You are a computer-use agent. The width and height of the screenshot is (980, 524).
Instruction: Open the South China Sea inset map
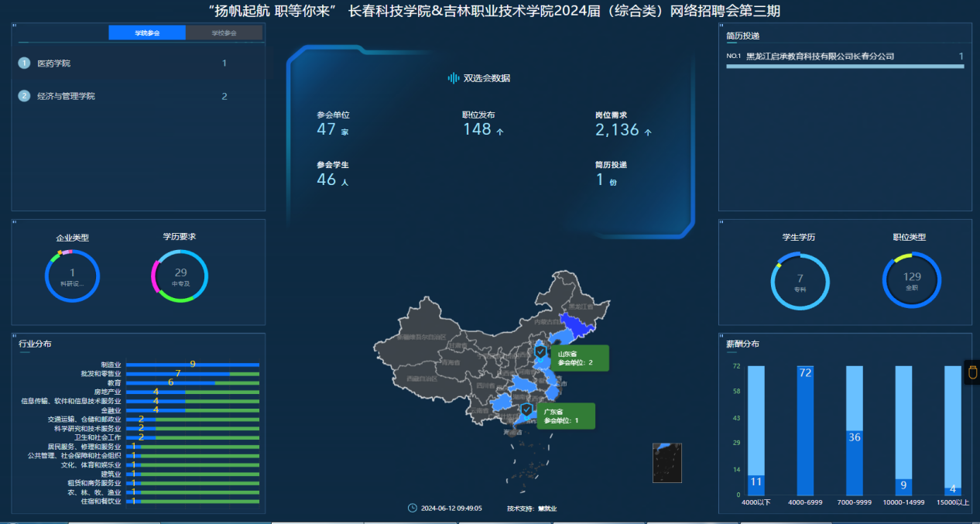pyautogui.click(x=666, y=463)
